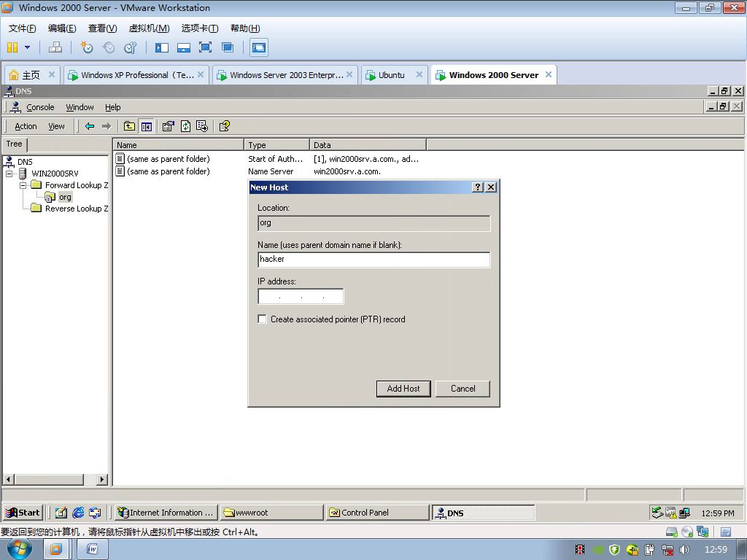The height and width of the screenshot is (560, 747).
Task: Collapse the WIN2000SRV server node
Action: [9, 174]
